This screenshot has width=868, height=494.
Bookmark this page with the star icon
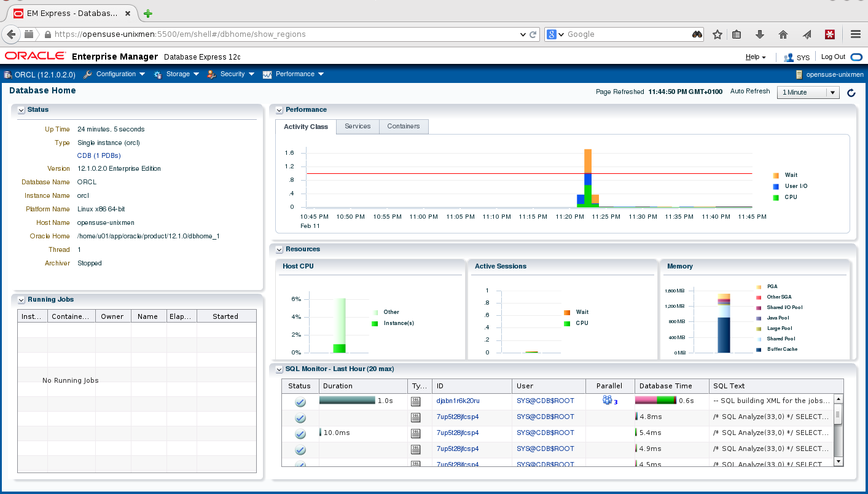click(x=717, y=34)
